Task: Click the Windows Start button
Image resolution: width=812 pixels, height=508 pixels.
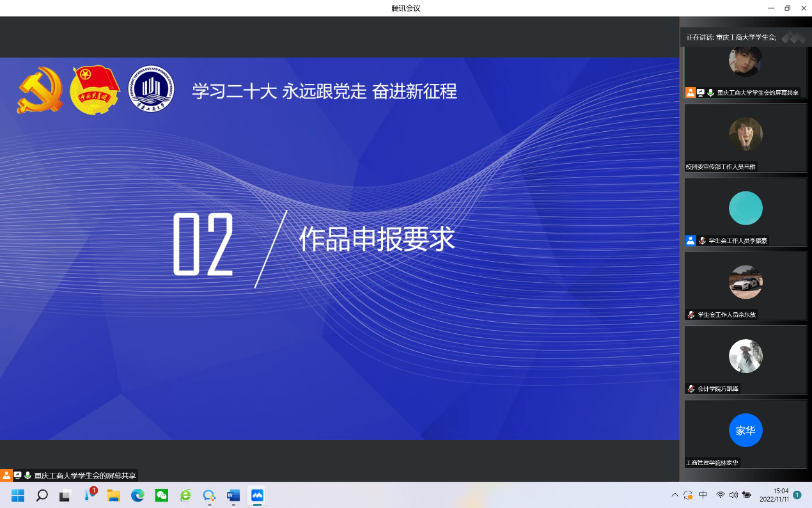Action: [18, 495]
